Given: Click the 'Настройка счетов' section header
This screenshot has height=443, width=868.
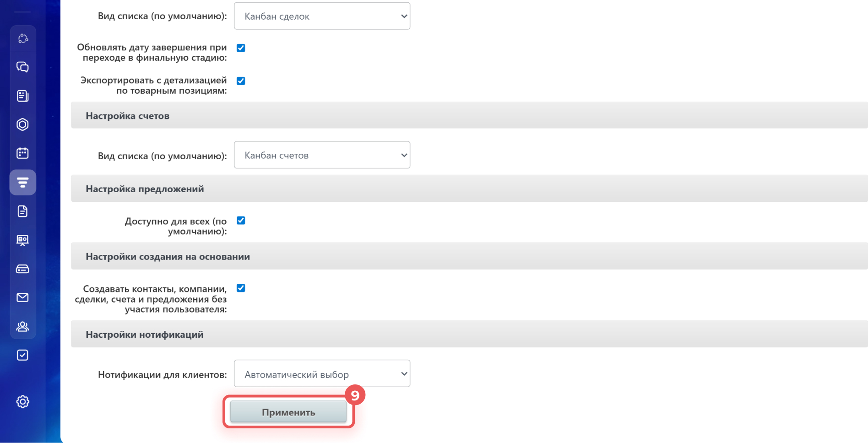Looking at the screenshot, I should pos(128,116).
